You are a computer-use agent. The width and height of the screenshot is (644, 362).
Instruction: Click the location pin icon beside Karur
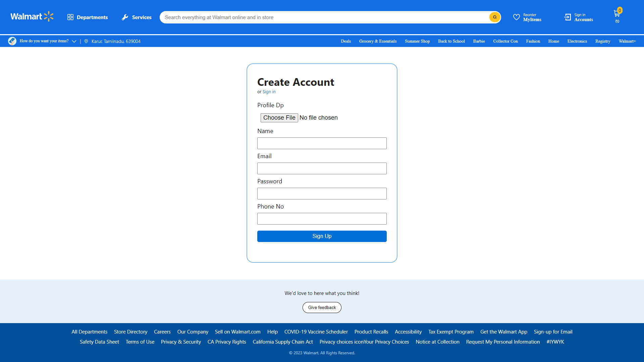86,41
